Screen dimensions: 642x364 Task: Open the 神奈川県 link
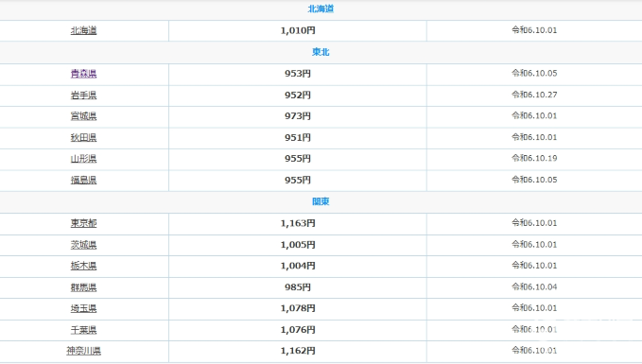pyautogui.click(x=83, y=351)
